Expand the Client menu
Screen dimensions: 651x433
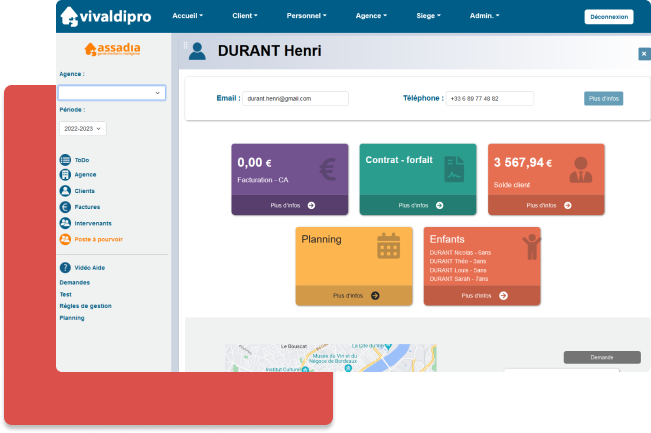click(x=245, y=16)
